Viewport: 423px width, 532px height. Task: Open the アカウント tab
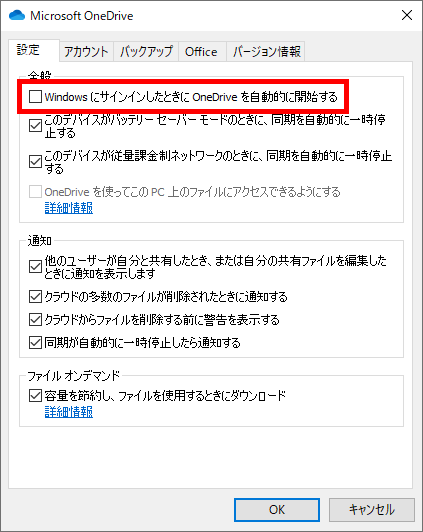[x=86, y=52]
